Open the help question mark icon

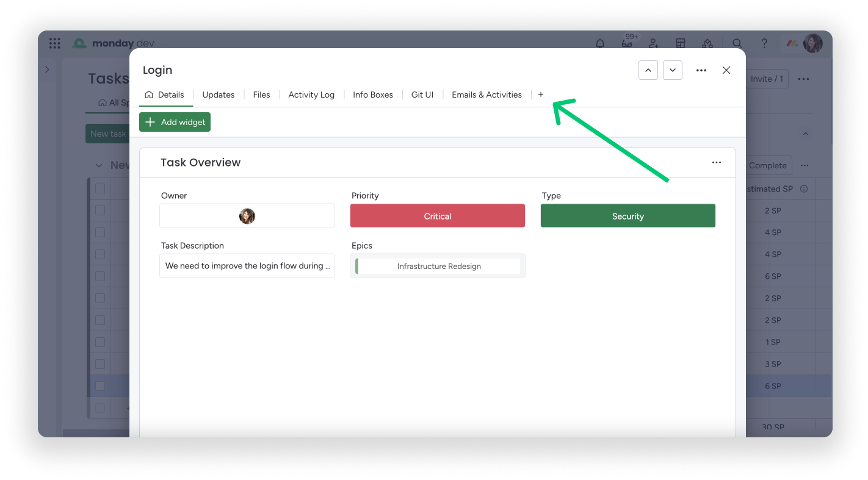[x=764, y=43]
